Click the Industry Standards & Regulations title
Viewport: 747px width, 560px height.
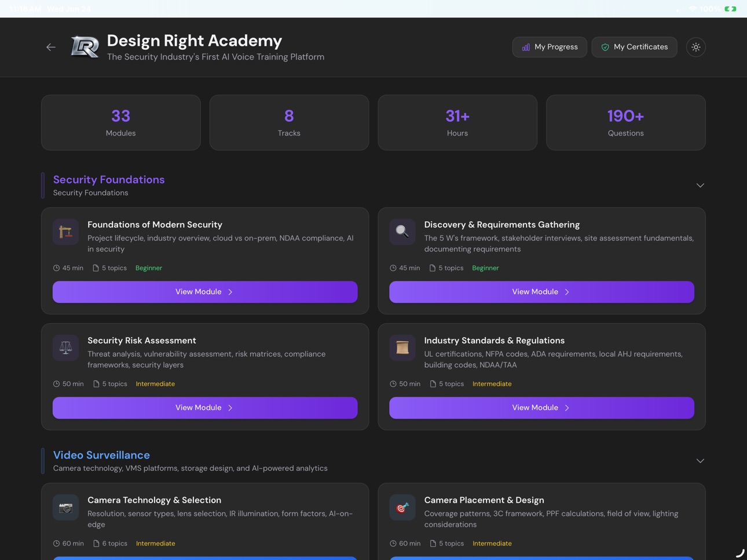coord(495,341)
